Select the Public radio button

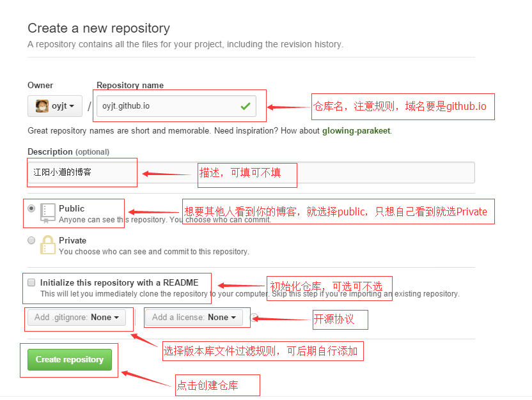click(x=31, y=208)
